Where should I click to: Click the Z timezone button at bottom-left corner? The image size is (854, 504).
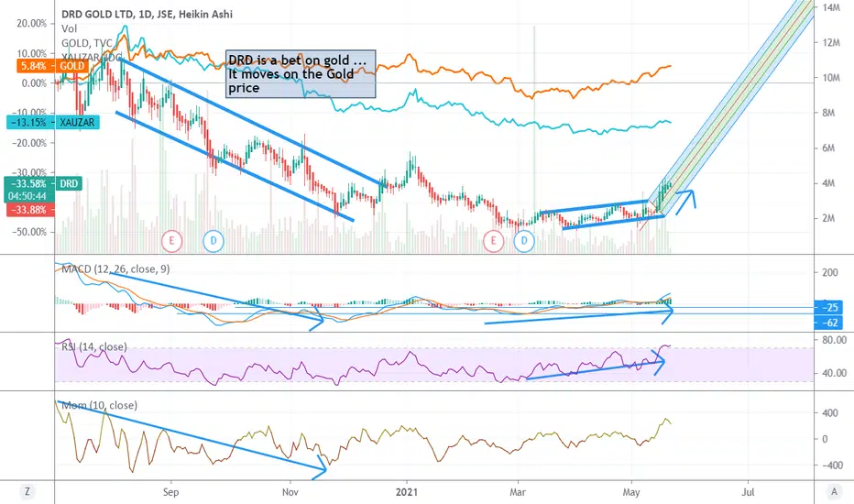pos(27,492)
